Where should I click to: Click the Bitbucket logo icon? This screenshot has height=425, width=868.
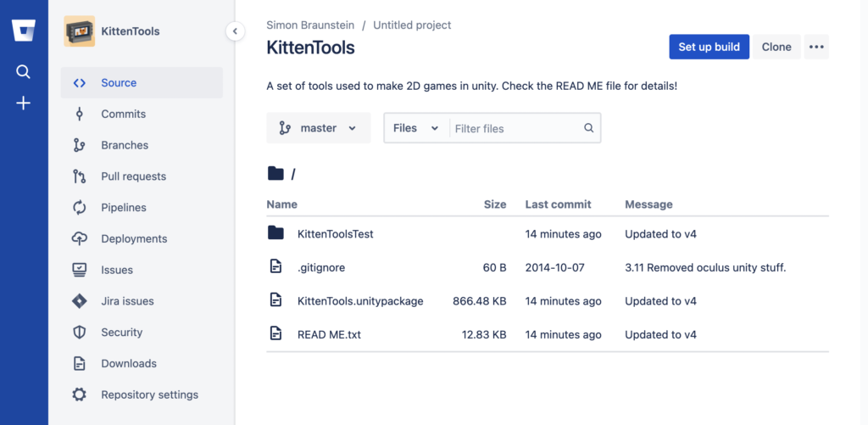(24, 30)
